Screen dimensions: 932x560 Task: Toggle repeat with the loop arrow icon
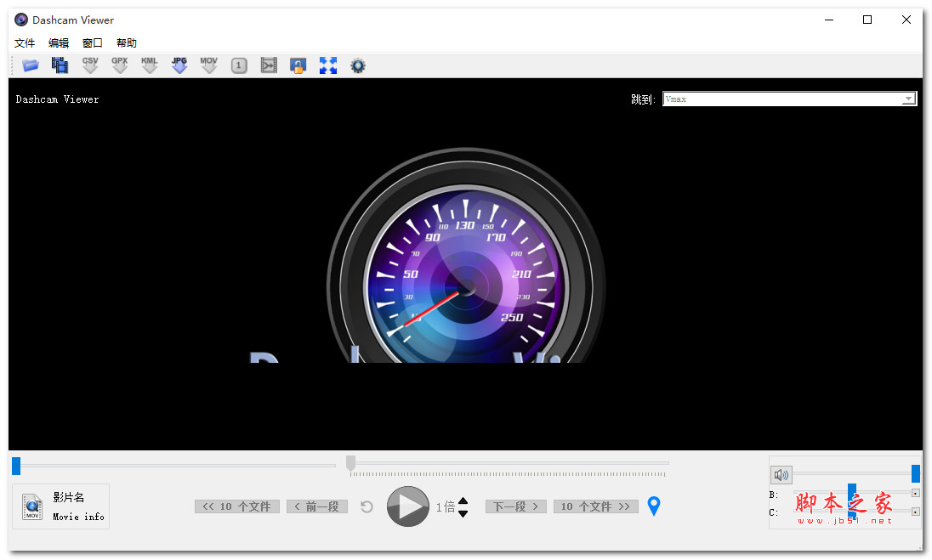[366, 506]
